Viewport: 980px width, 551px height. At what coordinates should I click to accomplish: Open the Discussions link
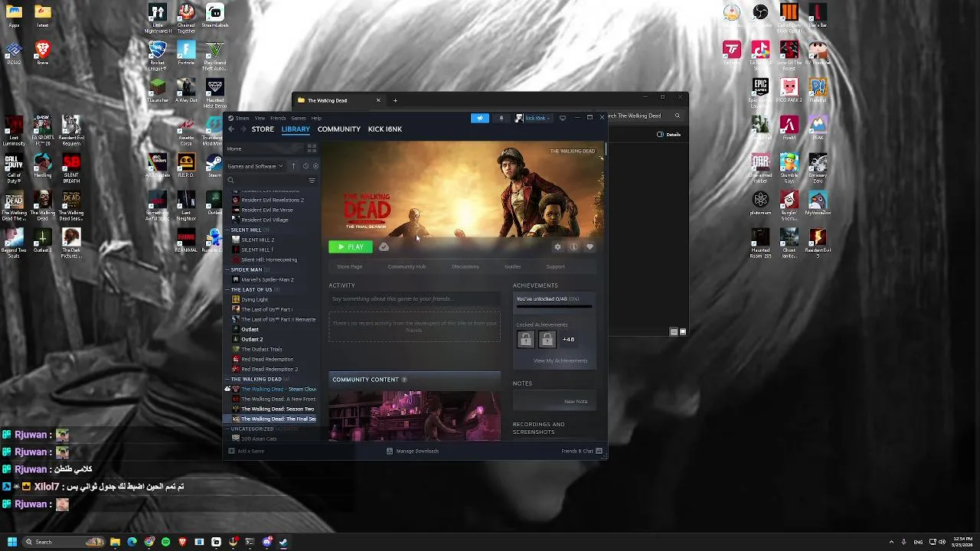click(x=465, y=266)
